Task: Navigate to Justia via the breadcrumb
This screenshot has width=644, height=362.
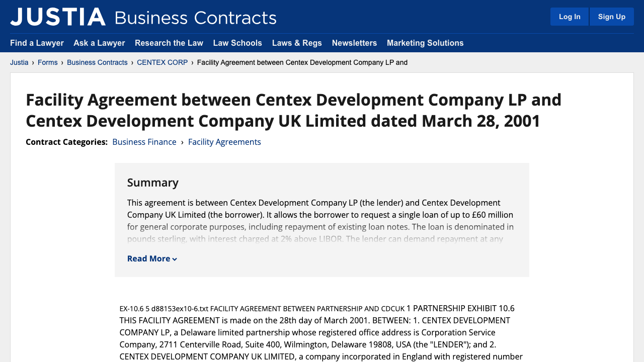Action: click(19, 62)
